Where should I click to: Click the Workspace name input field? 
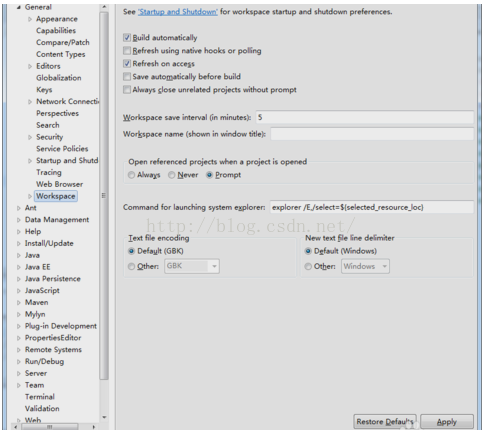pos(372,134)
